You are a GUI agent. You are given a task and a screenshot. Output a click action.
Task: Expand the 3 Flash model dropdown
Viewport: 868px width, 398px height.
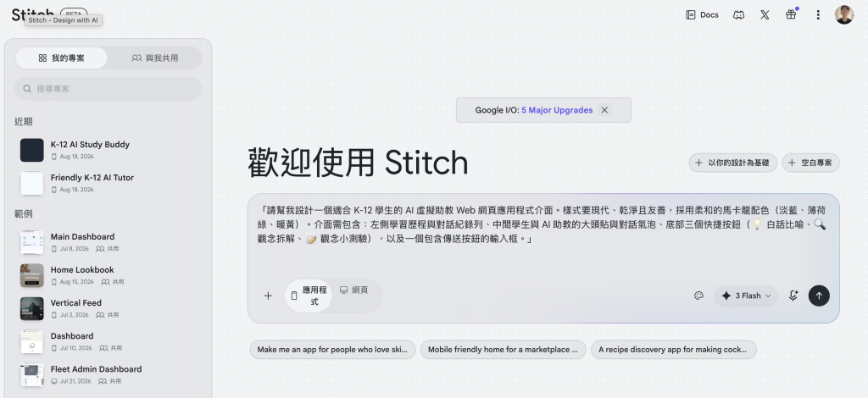tap(746, 296)
